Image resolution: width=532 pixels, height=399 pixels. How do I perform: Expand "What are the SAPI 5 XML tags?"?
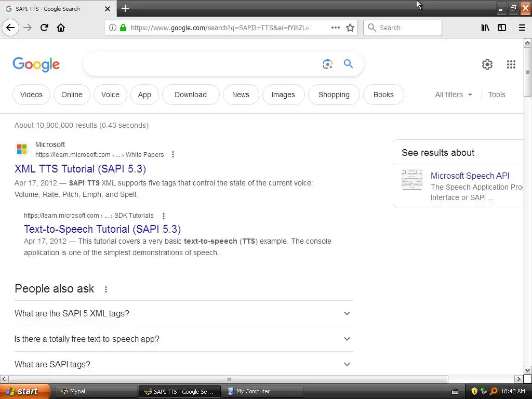click(183, 313)
